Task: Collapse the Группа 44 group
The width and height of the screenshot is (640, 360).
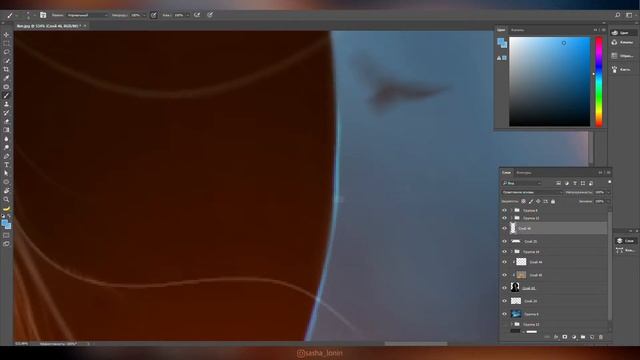Action: click(x=511, y=251)
